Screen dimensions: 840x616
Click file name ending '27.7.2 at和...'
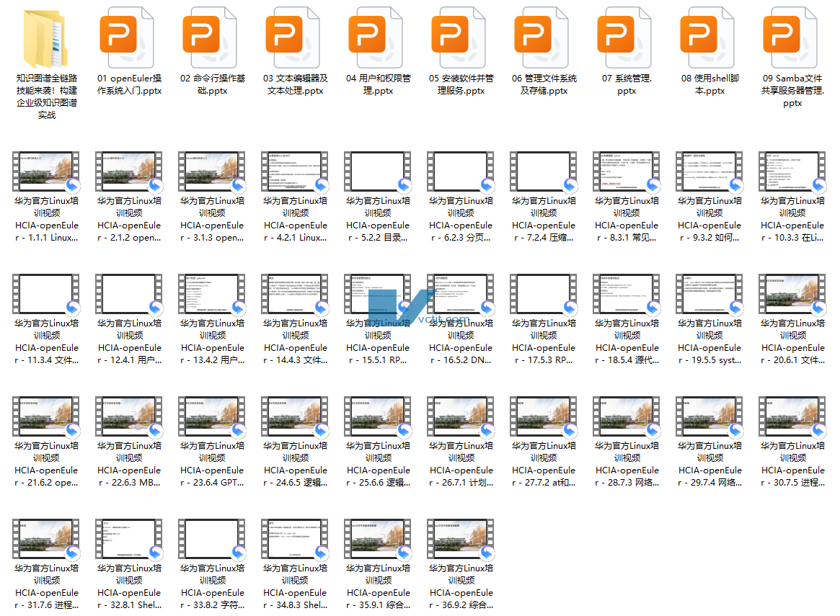click(543, 464)
